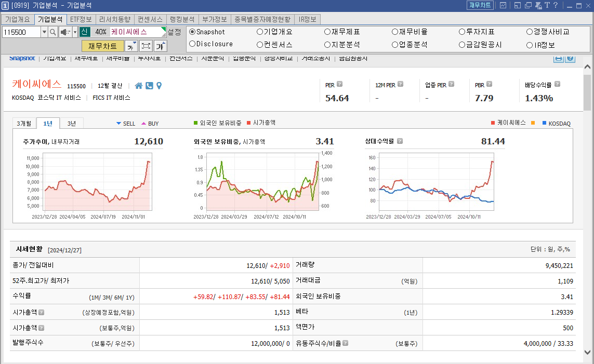Click the home icon next to 케이씨에스
This screenshot has width=594, height=364.
click(138, 86)
